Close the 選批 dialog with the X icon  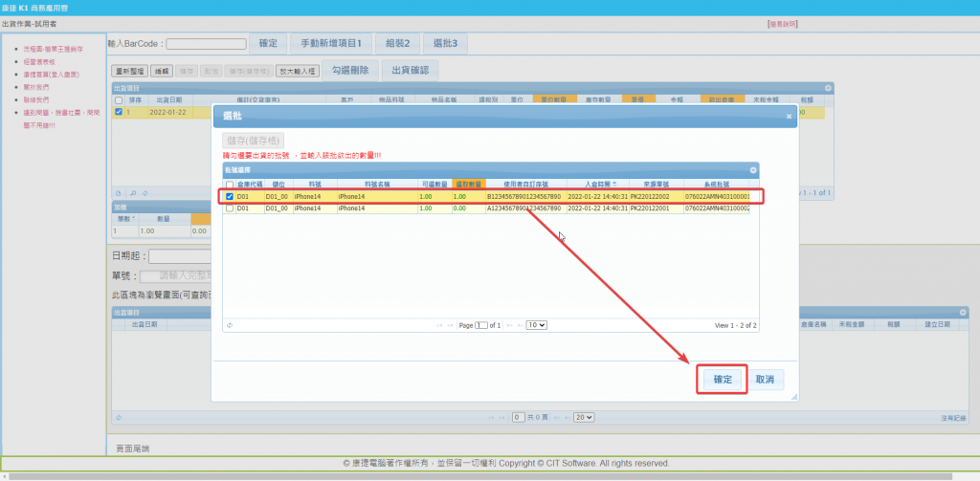(789, 116)
